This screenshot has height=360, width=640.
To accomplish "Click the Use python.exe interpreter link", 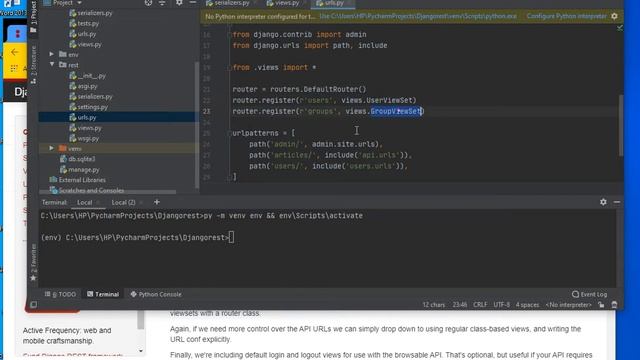I will pos(418,16).
